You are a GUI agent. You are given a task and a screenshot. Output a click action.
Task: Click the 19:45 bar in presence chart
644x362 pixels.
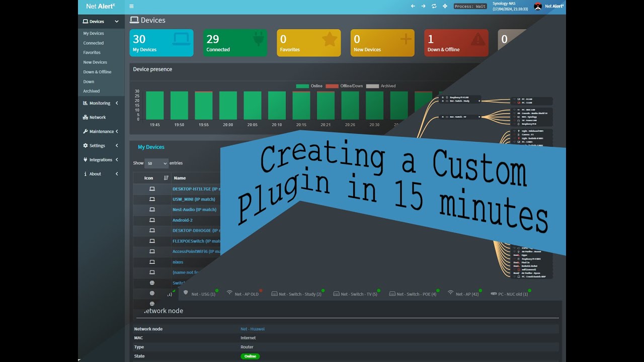[154, 106]
